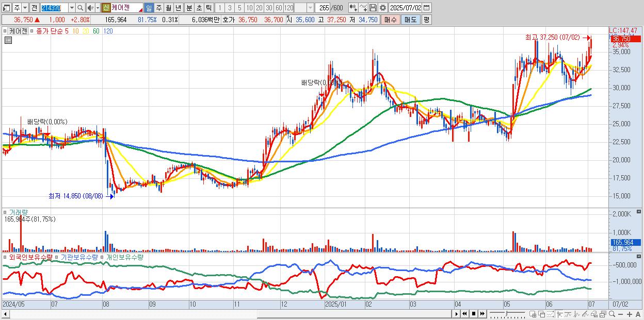This screenshot has width=644, height=320.
Task: Click the bottom scrollbar left arrow
Action: 6,314
